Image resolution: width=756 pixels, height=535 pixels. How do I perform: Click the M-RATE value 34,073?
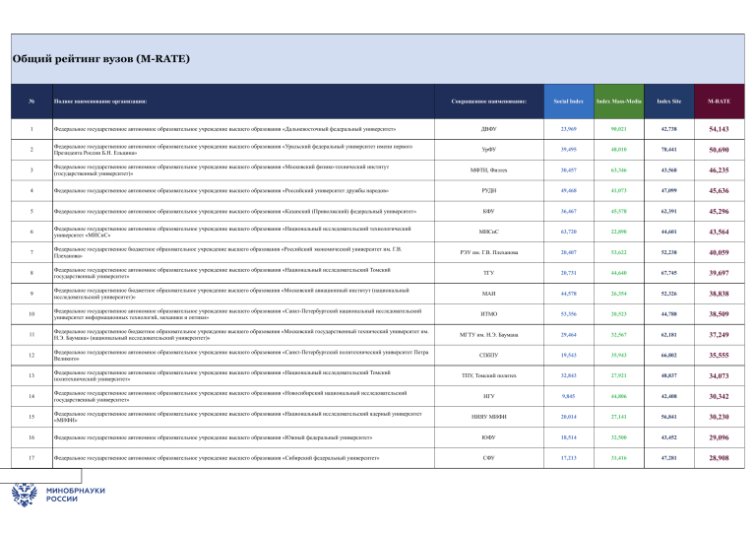[719, 375]
